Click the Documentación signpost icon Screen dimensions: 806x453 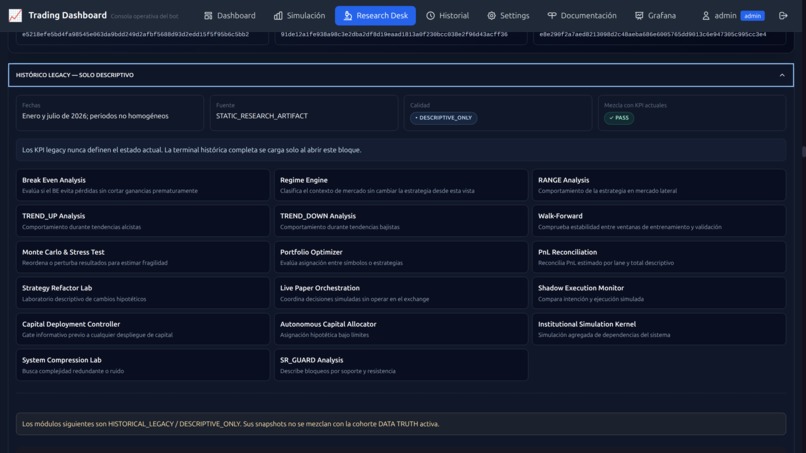click(x=552, y=16)
